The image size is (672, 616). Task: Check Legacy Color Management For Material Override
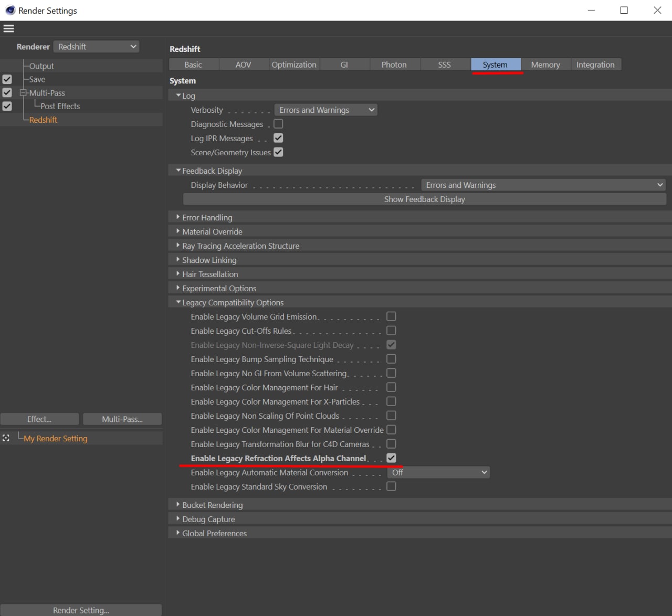point(391,430)
